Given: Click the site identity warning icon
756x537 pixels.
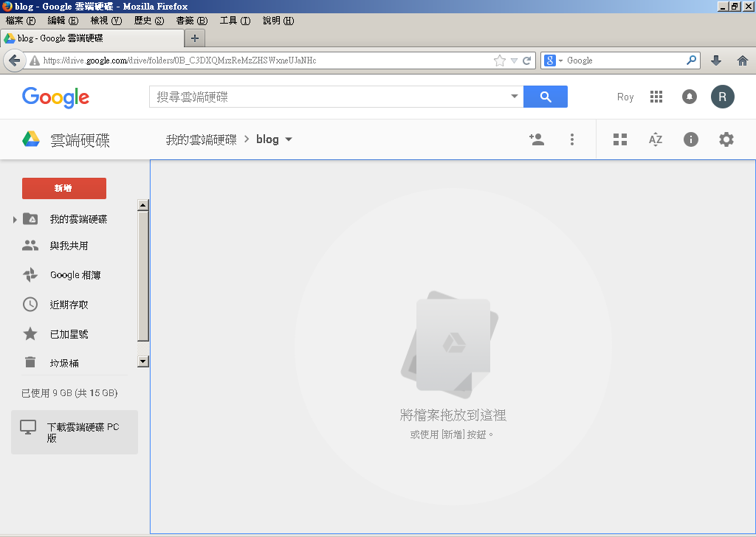Looking at the screenshot, I should pyautogui.click(x=34, y=60).
